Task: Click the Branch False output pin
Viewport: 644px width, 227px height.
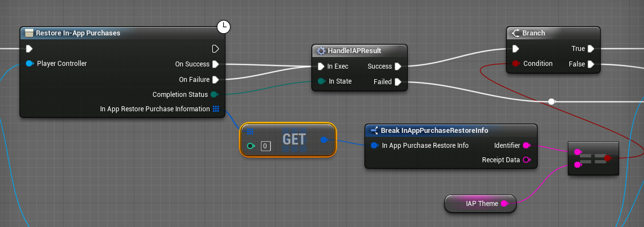Action: (x=590, y=64)
